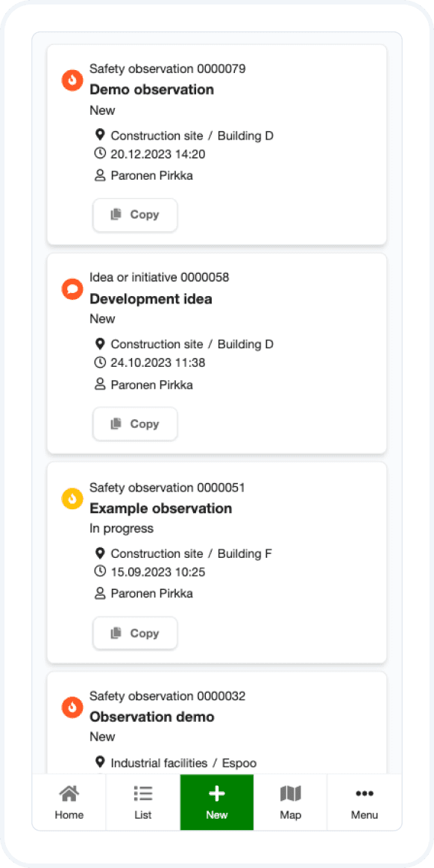434x868 pixels.
Task: Click Construction site / Building D in Development idea
Action: [192, 345]
